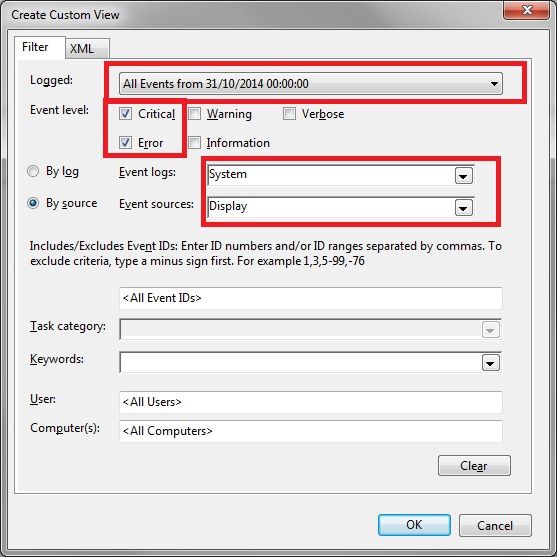Viewport: 557px width, 557px height.
Task: Focus the All Event IDs input field
Action: click(x=311, y=298)
